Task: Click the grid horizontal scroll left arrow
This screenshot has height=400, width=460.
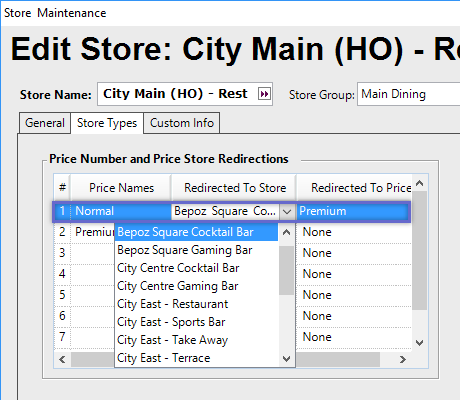Action: 62,359
